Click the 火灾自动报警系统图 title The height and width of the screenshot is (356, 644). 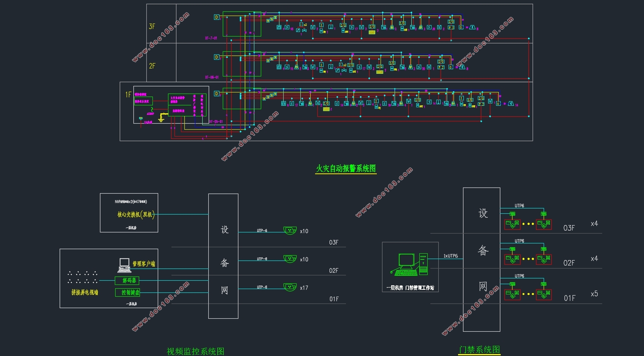(x=346, y=168)
